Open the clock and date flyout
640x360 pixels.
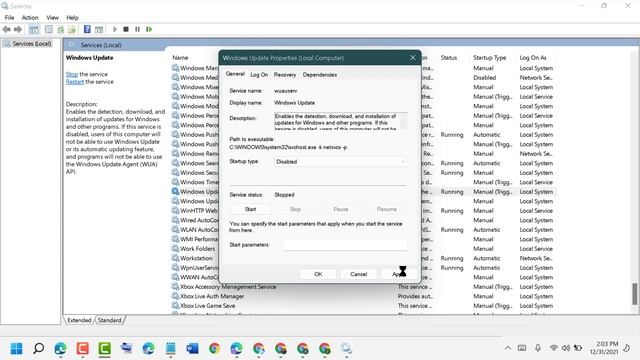[604, 348]
